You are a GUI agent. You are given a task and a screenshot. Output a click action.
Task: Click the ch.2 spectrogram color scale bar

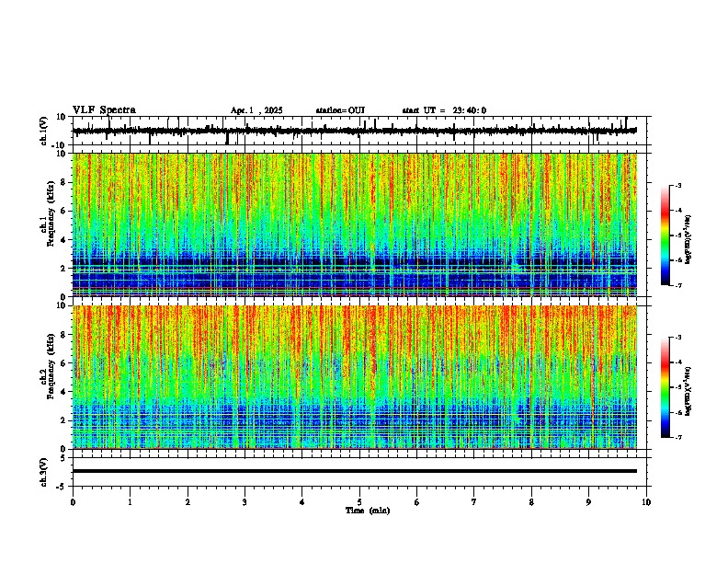tap(665, 387)
